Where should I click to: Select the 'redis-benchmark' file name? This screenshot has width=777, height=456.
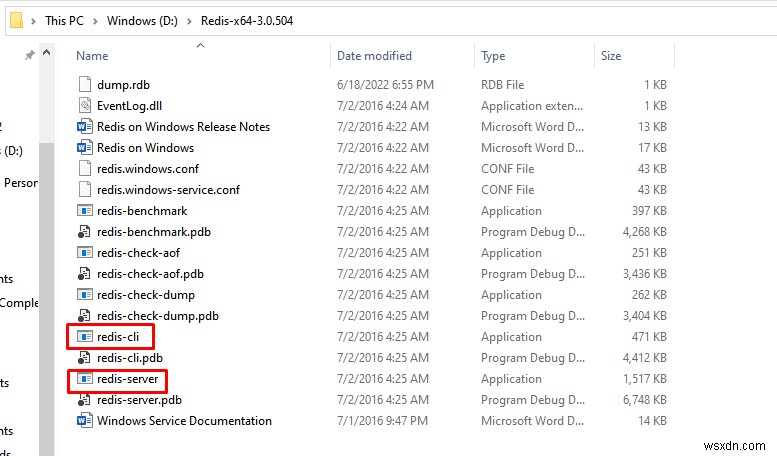click(x=142, y=211)
